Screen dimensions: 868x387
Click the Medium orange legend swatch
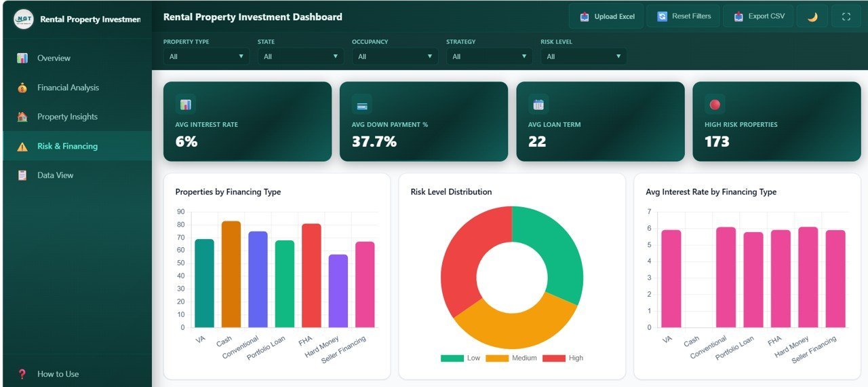pos(497,358)
